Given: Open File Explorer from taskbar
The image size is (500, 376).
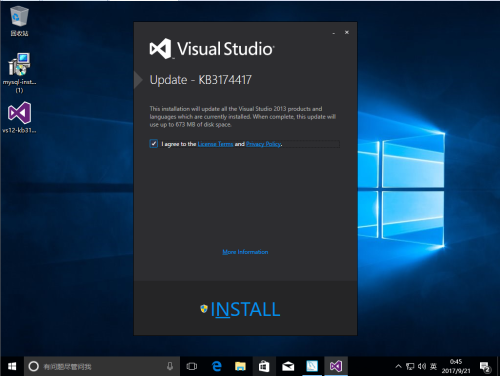Looking at the screenshot, I should (x=240, y=366).
